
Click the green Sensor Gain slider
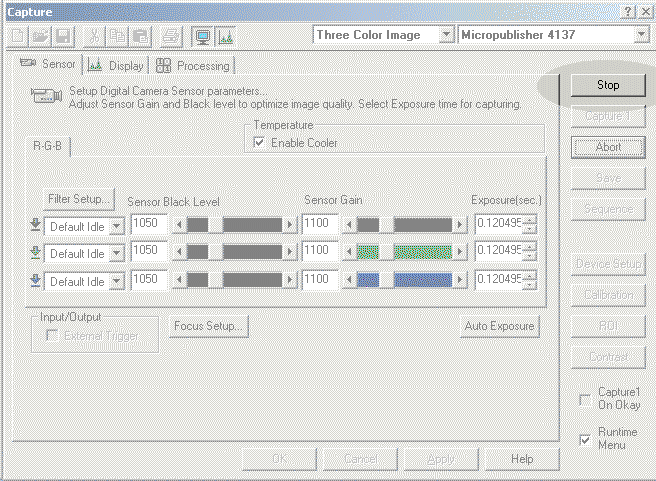[x=405, y=252]
